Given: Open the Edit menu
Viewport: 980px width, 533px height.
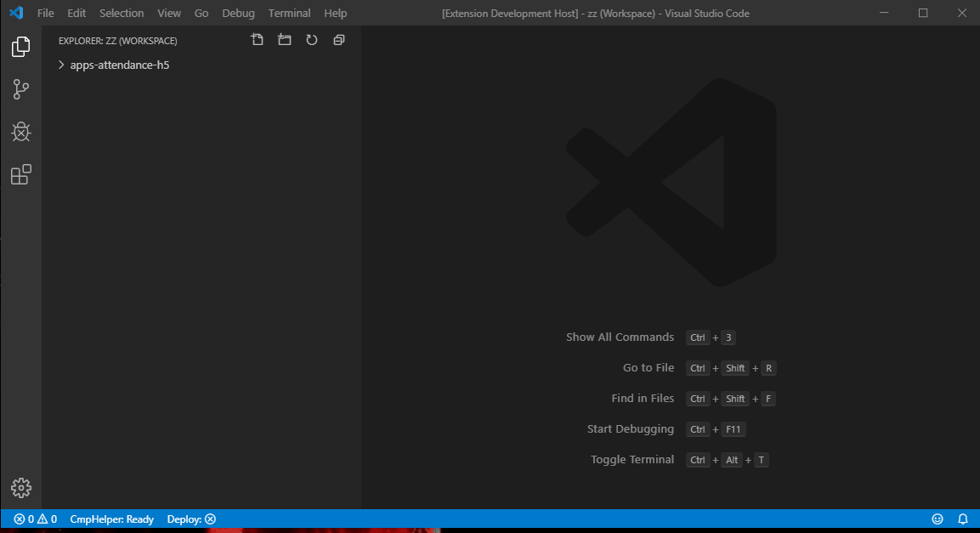Looking at the screenshot, I should coord(76,13).
